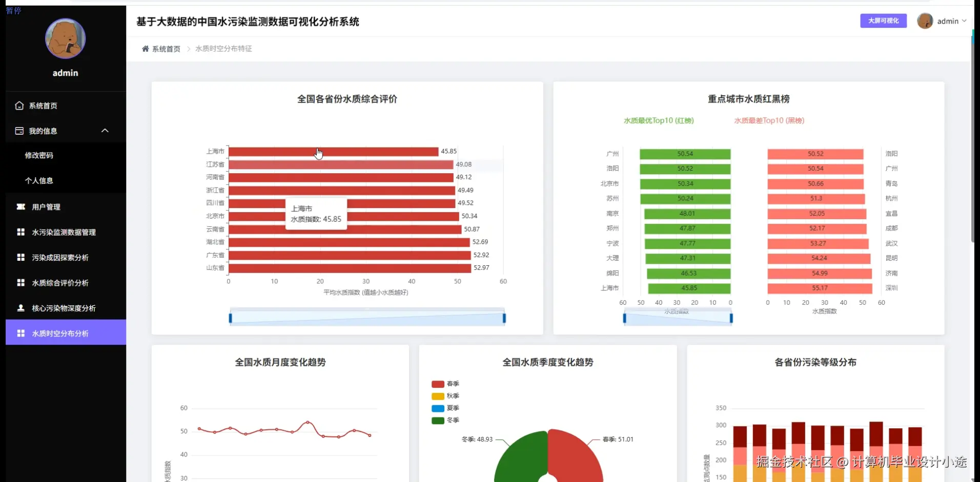This screenshot has height=482, width=980.
Task: Open 修改密码 submenu item
Action: pyautogui.click(x=66, y=155)
